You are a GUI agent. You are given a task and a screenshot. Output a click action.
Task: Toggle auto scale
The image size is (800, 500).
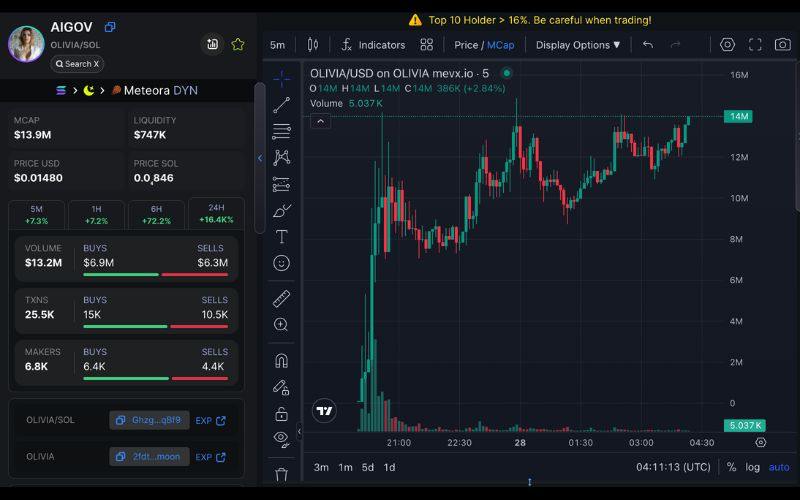pos(779,467)
